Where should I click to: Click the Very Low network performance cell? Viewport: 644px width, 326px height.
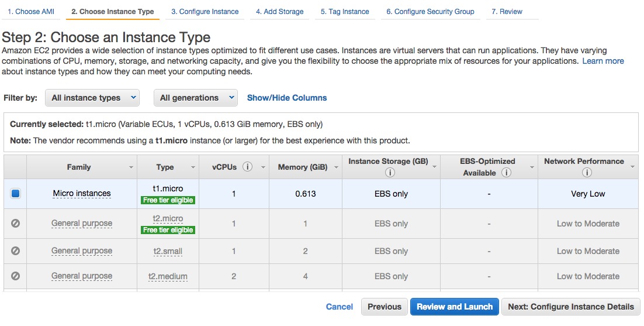(x=588, y=194)
